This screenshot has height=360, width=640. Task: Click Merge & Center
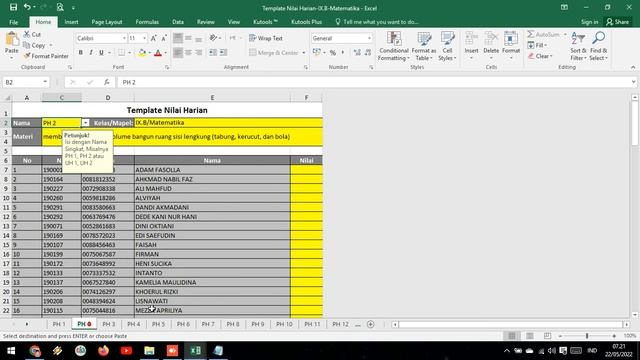[273, 53]
